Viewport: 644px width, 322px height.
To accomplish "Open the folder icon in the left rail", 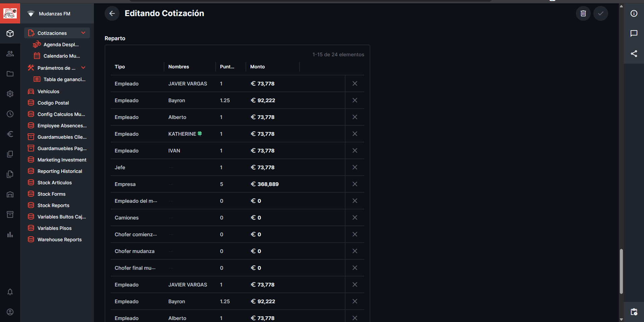I will (x=10, y=74).
